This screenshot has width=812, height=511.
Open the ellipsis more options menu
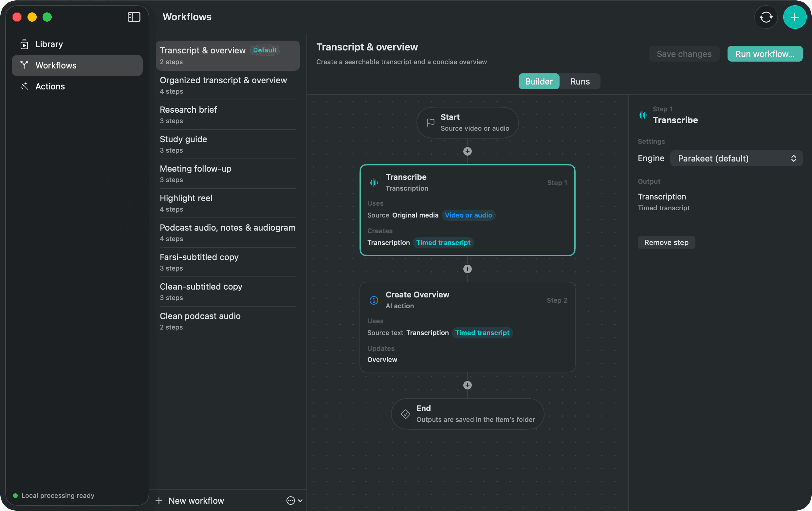click(294, 501)
